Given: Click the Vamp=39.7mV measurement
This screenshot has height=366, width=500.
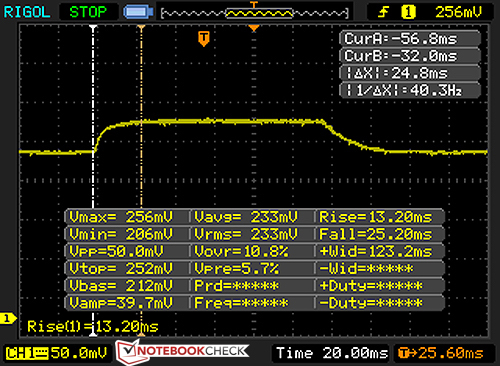Looking at the screenshot, I should pyautogui.click(x=121, y=303).
